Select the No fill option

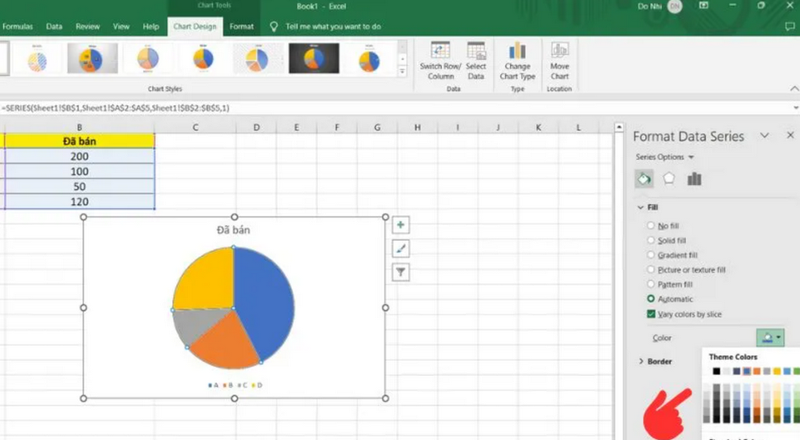point(651,225)
